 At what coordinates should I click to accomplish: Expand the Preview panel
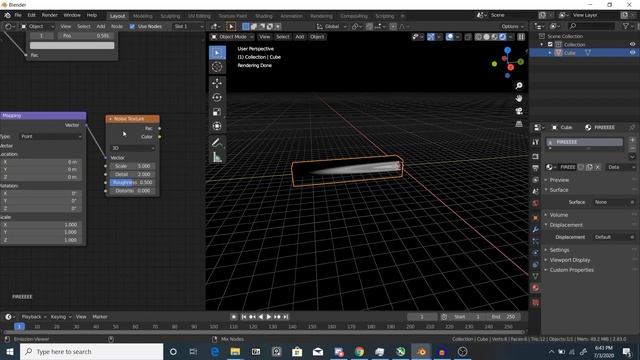[x=559, y=180]
